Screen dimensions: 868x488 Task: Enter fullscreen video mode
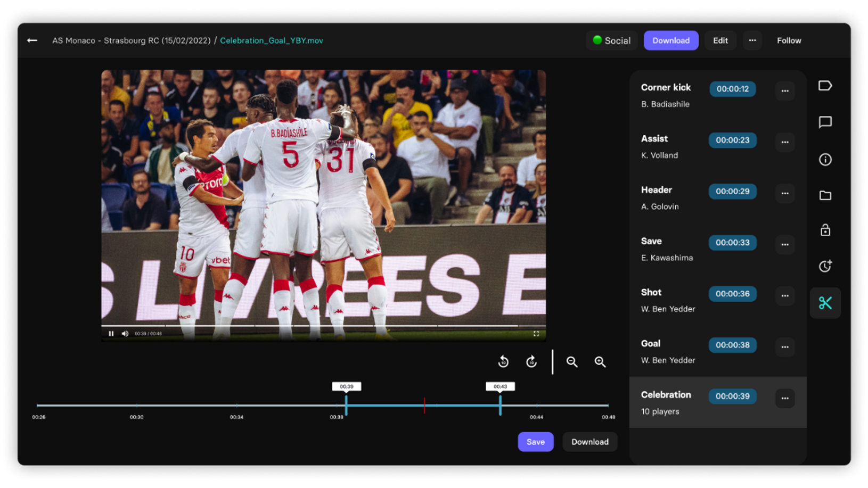pos(536,334)
